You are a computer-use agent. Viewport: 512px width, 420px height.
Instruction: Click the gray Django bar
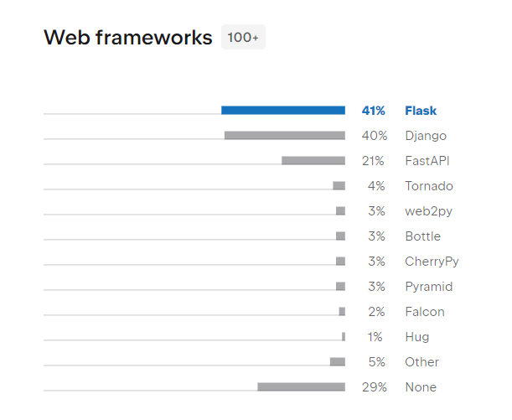(285, 135)
